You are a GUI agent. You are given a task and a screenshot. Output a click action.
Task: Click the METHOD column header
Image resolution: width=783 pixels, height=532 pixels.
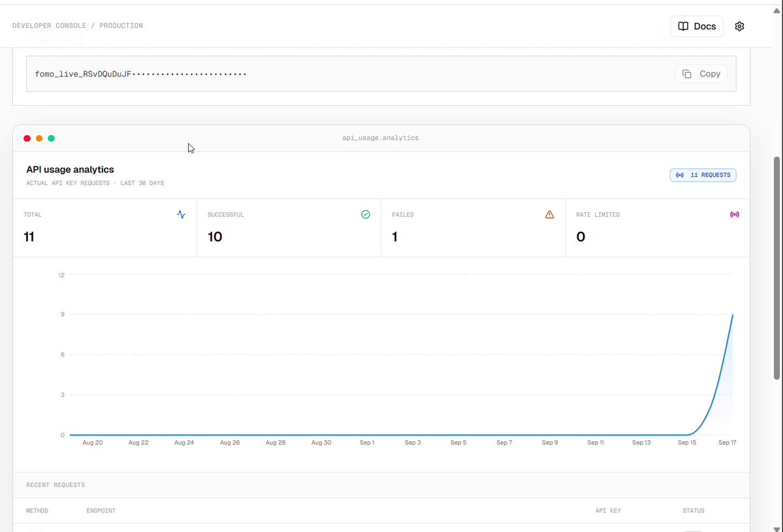37,510
